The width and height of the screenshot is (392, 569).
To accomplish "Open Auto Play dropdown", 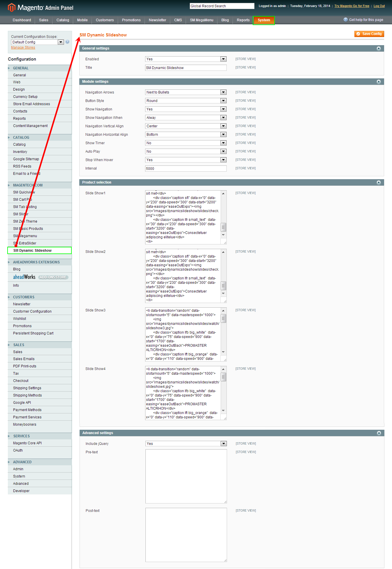I will click(186, 152).
